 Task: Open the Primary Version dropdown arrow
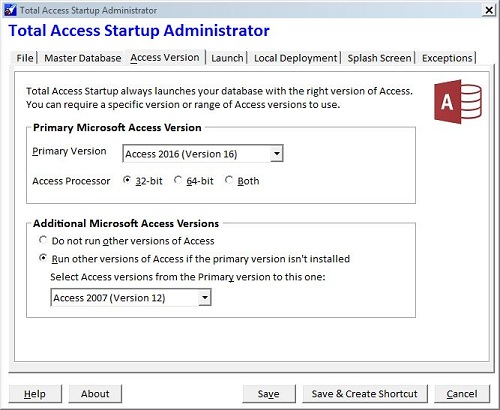tap(277, 154)
